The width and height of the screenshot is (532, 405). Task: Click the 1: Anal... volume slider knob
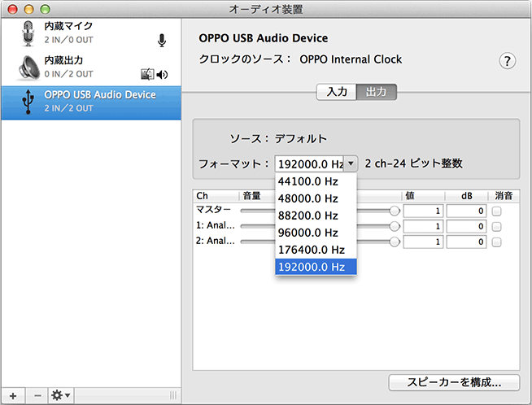[395, 226]
